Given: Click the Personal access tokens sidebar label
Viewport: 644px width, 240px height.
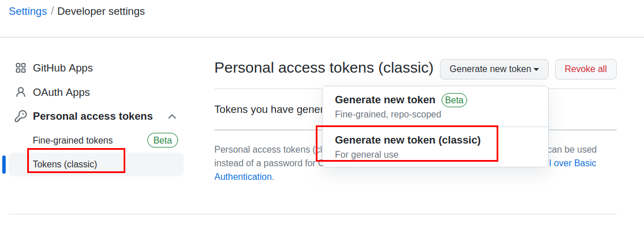Looking at the screenshot, I should coord(93,116).
